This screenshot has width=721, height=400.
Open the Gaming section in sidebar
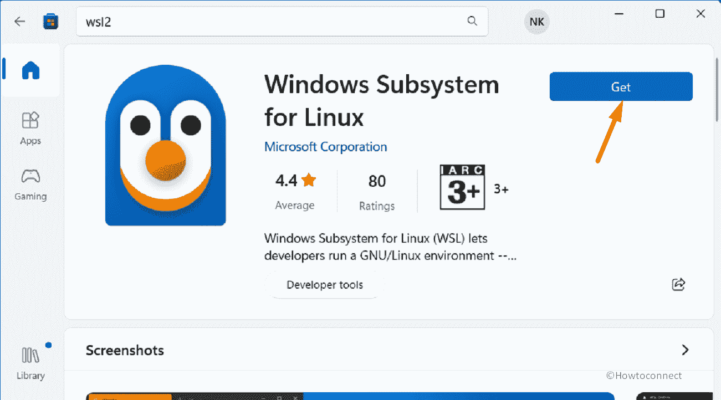(30, 184)
